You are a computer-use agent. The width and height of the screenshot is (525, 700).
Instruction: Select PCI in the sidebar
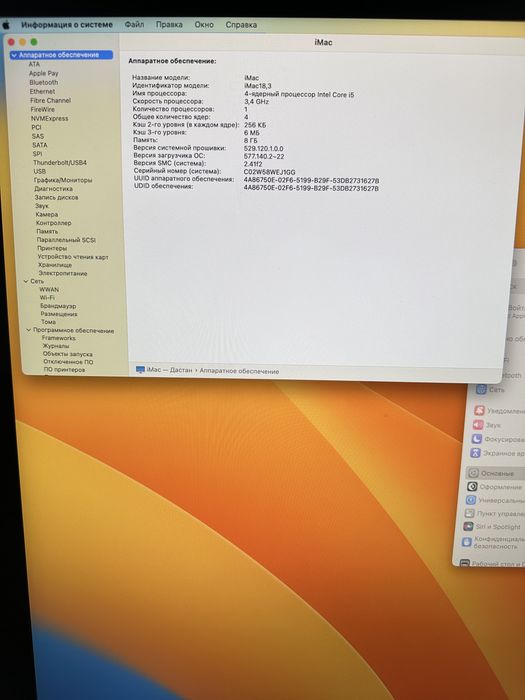36,127
